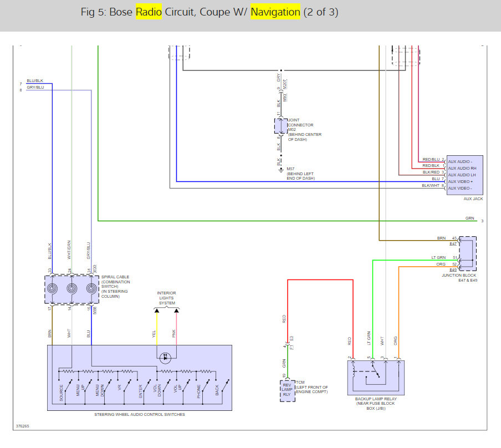This screenshot has width=501, height=448.
Task: Click the BLU/BLK wire label at pin 7
Action: click(35, 80)
